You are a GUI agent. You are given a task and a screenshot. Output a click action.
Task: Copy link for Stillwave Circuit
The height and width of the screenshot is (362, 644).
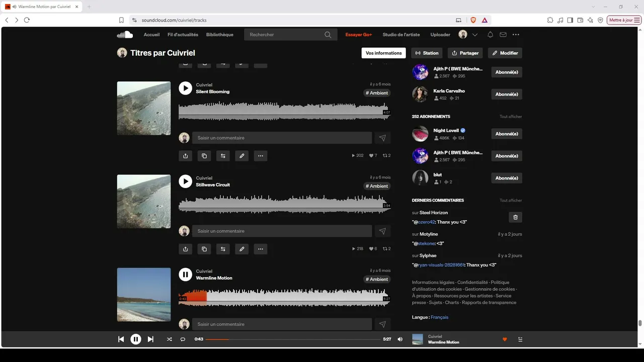(204, 249)
